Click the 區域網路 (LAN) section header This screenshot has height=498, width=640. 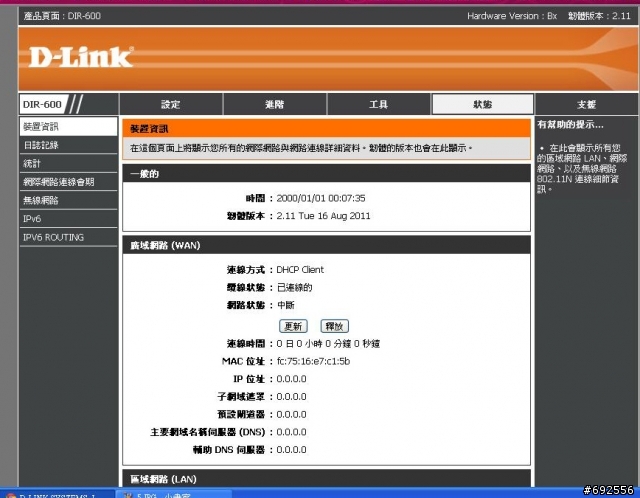point(326,478)
